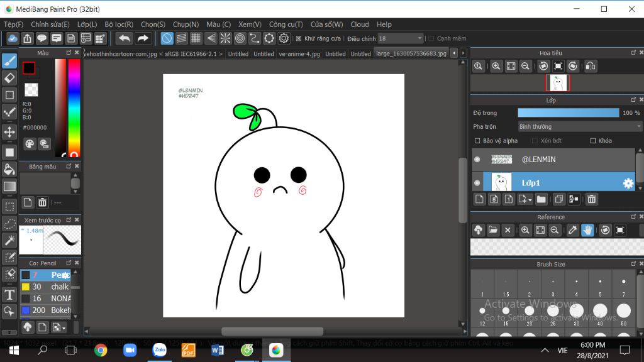Select the Magic Wand tool
The height and width of the screenshot is (362, 644).
point(9,240)
